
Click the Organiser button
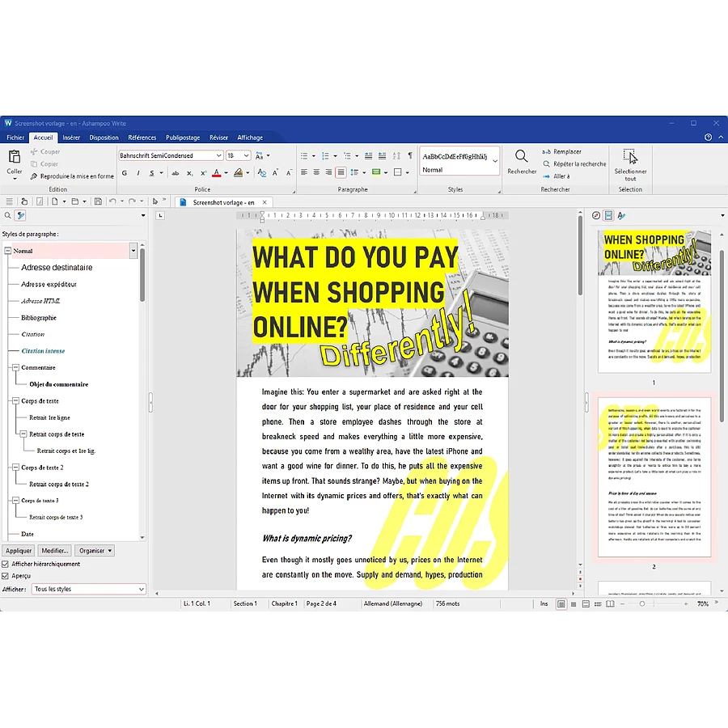(95, 551)
